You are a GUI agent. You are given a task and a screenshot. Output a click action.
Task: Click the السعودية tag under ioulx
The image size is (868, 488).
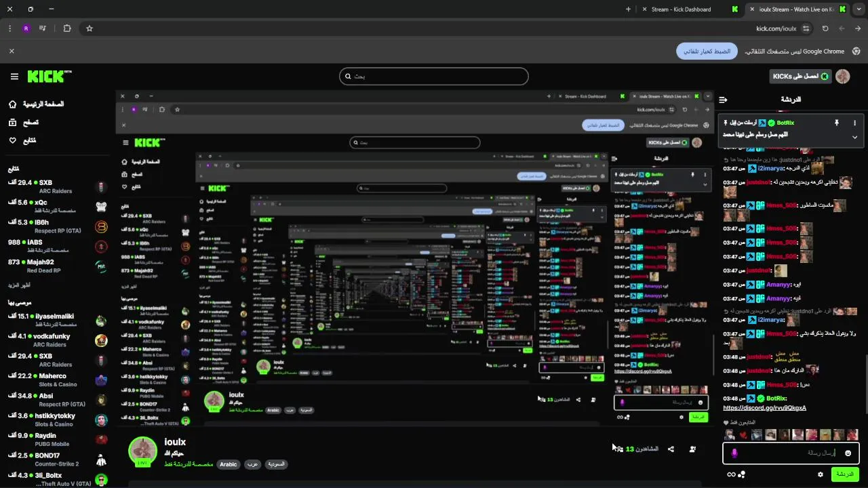pyautogui.click(x=275, y=464)
